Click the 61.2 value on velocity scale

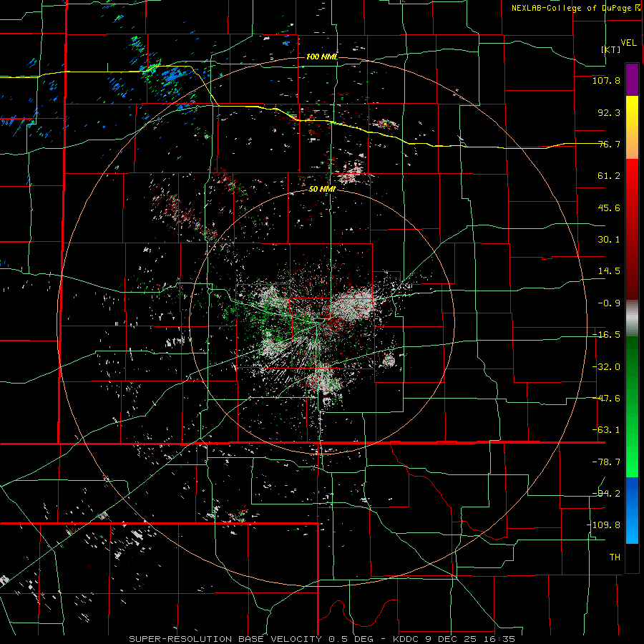click(609, 176)
